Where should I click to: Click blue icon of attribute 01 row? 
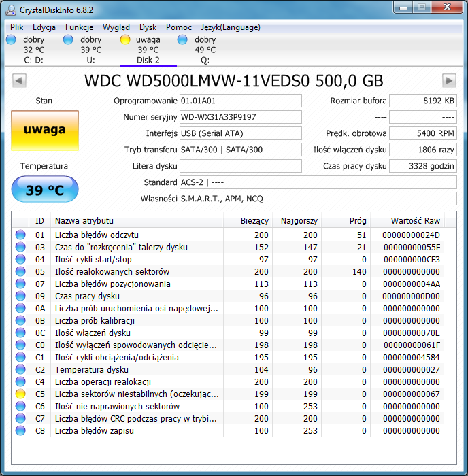20,235
